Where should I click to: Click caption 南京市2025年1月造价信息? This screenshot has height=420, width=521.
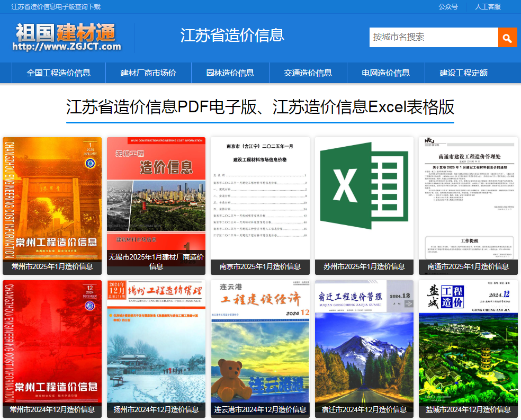[260, 266]
